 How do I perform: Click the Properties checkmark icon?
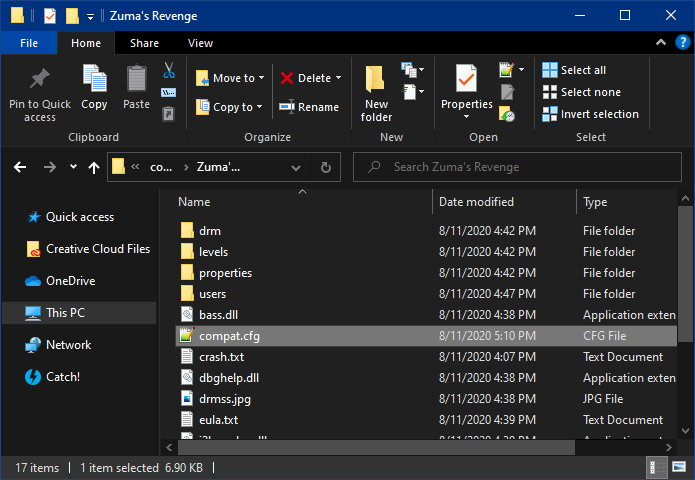[x=466, y=78]
